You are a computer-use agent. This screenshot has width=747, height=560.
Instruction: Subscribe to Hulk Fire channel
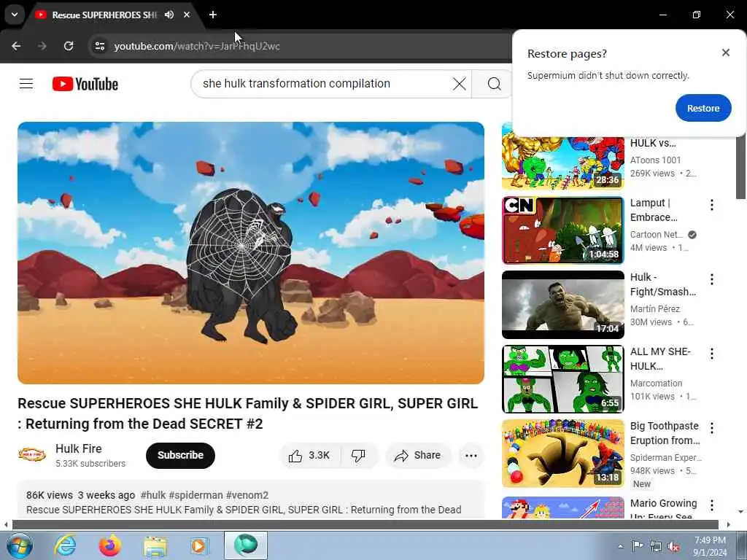(x=181, y=455)
